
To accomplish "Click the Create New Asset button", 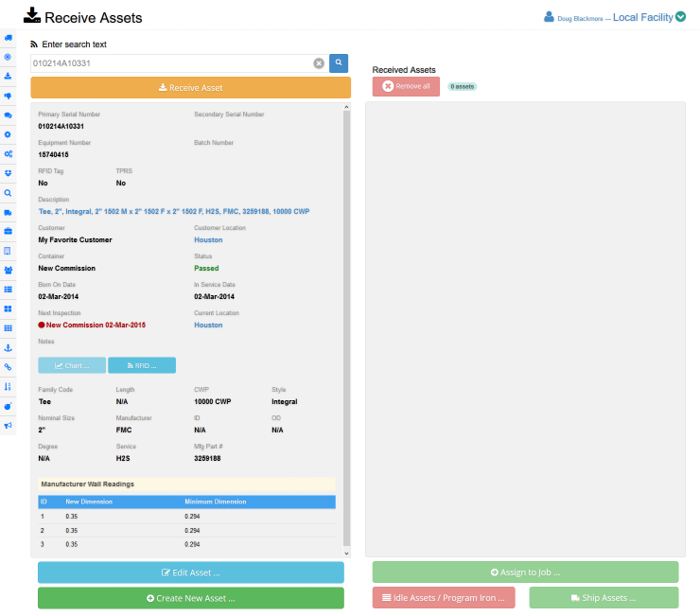I will pos(190,598).
